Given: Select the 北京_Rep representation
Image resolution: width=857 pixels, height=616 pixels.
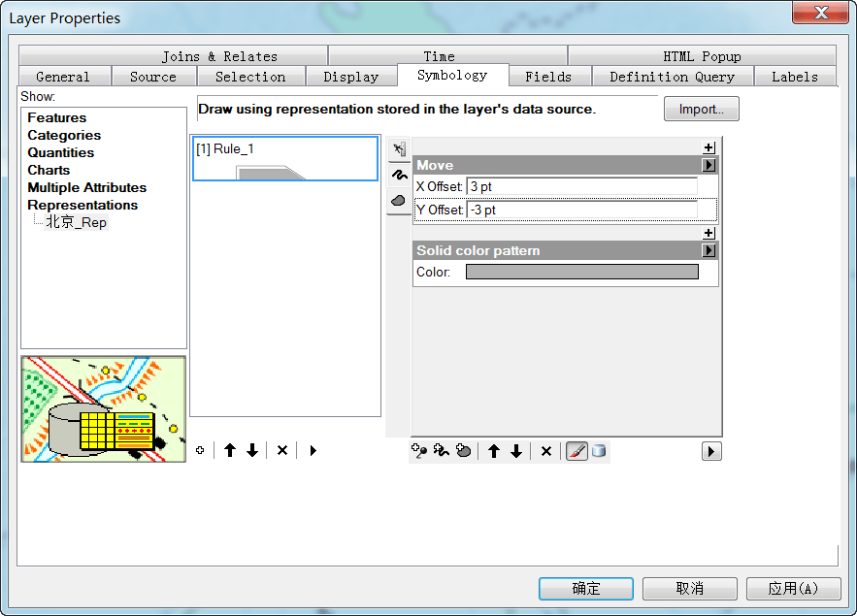Looking at the screenshot, I should pos(76,222).
